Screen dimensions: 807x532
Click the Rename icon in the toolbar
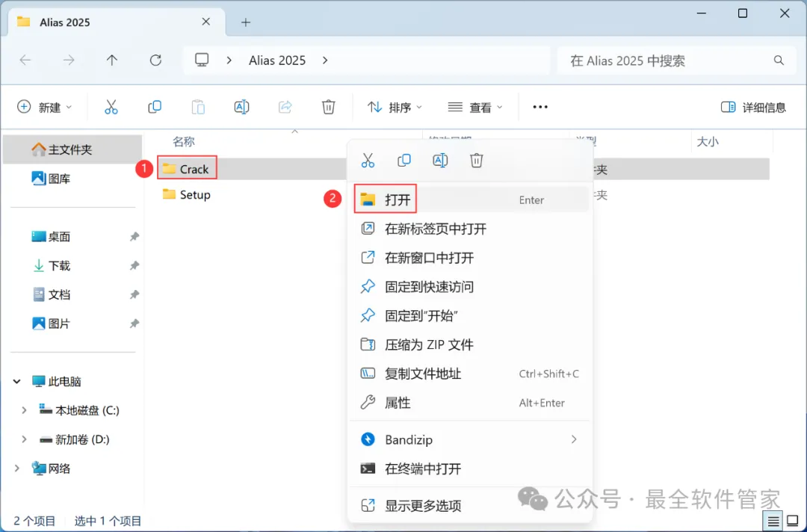241,107
